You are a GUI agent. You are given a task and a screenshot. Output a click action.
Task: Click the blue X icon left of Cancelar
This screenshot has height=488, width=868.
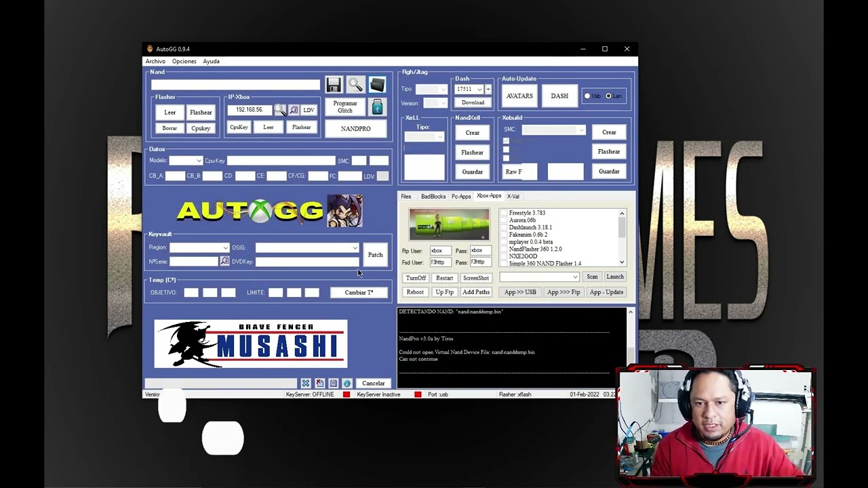pos(306,384)
